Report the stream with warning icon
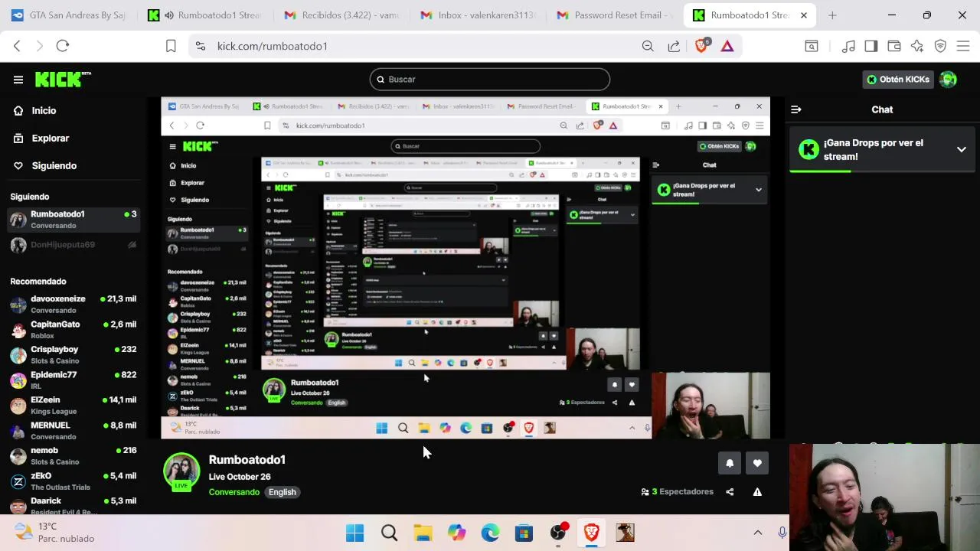Viewport: 980px width, 551px height. pos(757,492)
